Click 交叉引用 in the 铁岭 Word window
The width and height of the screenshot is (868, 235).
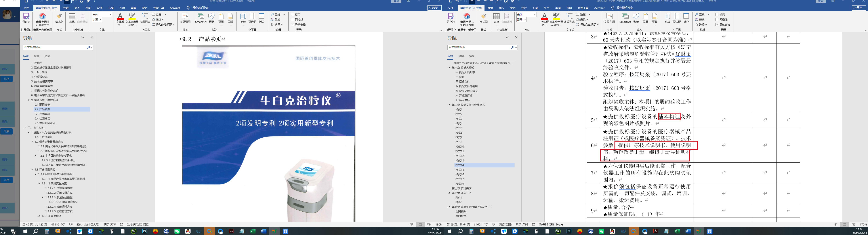click(610, 18)
